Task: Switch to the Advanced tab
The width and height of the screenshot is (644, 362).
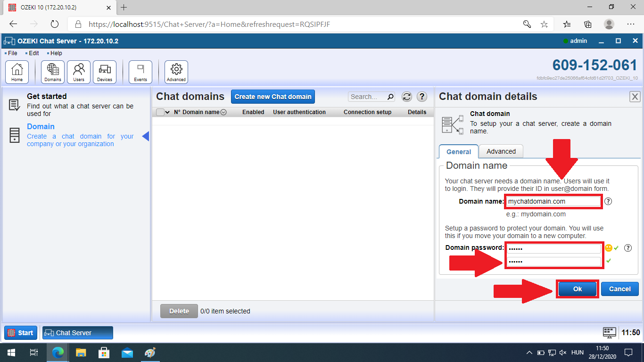Action: tap(501, 151)
